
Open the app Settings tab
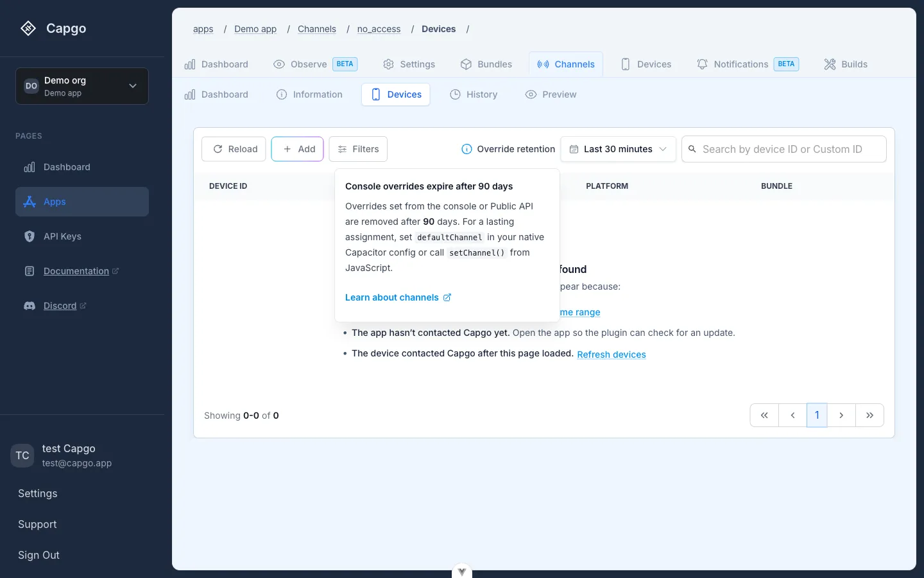(409, 64)
